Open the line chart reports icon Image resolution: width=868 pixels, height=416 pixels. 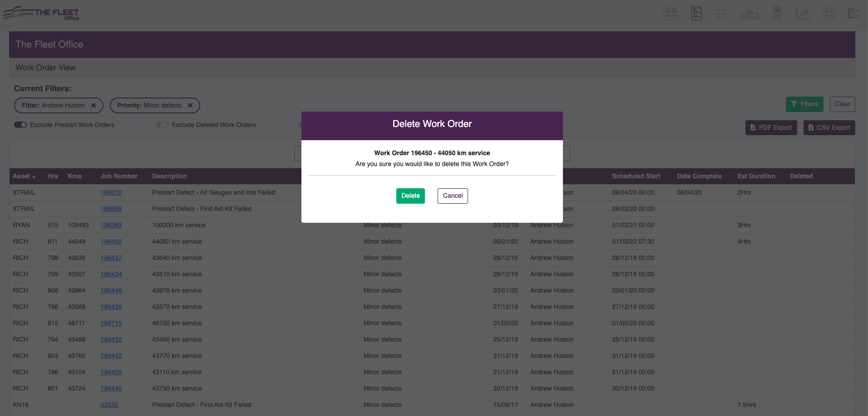coord(803,13)
